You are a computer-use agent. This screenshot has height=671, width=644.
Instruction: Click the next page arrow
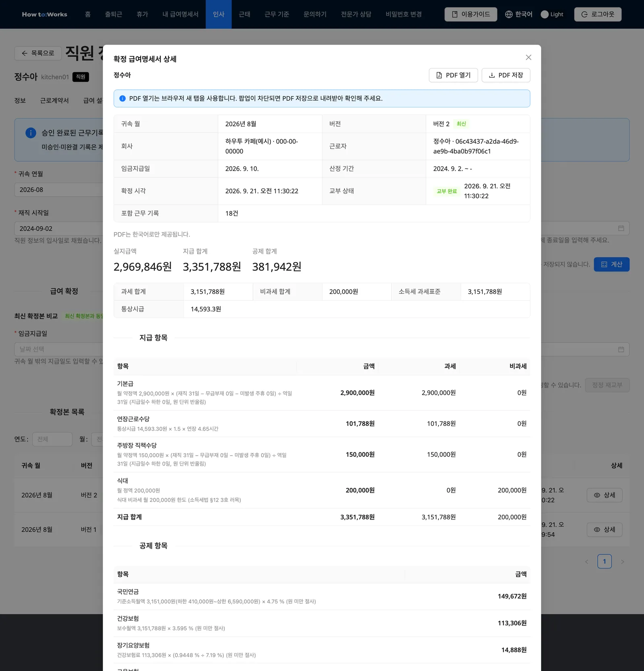[622, 562]
